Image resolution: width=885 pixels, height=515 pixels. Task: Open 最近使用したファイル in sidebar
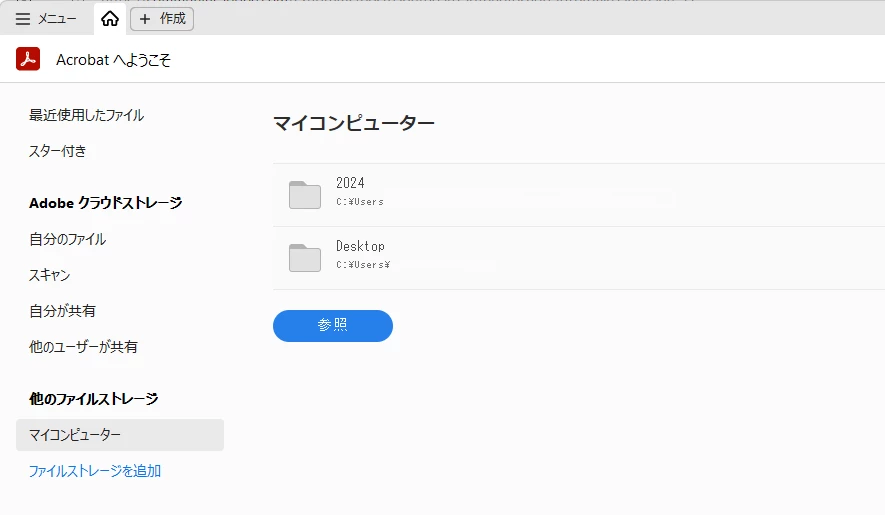click(x=86, y=115)
